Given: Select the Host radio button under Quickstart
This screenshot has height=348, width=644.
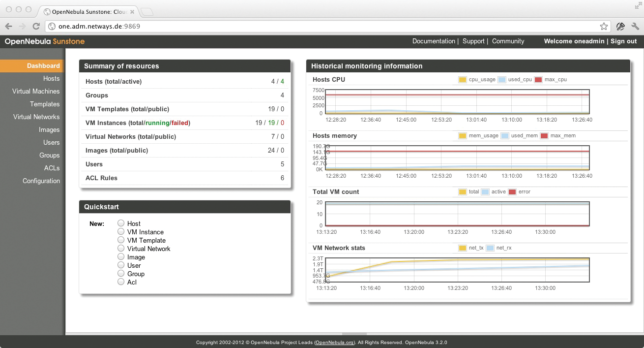Looking at the screenshot, I should [x=121, y=223].
